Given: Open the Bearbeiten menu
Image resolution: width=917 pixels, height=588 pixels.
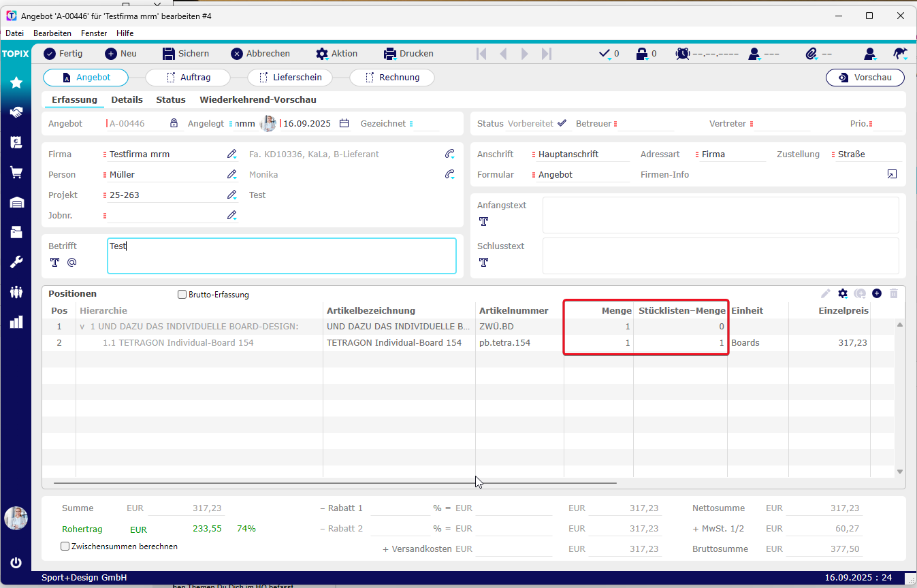Looking at the screenshot, I should [52, 33].
